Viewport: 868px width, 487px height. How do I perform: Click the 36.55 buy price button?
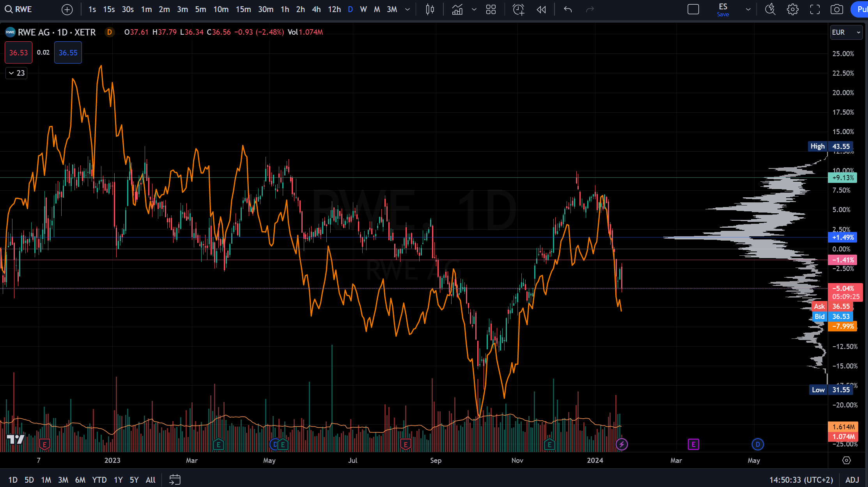pos(68,53)
